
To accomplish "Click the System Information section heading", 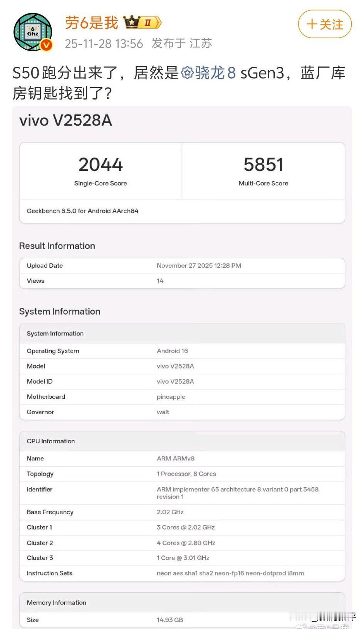I will 60,312.
